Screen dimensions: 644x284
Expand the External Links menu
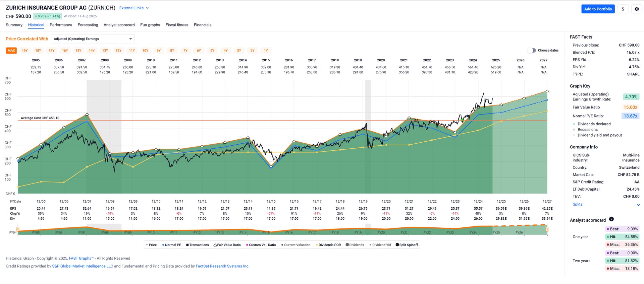pyautogui.click(x=134, y=8)
